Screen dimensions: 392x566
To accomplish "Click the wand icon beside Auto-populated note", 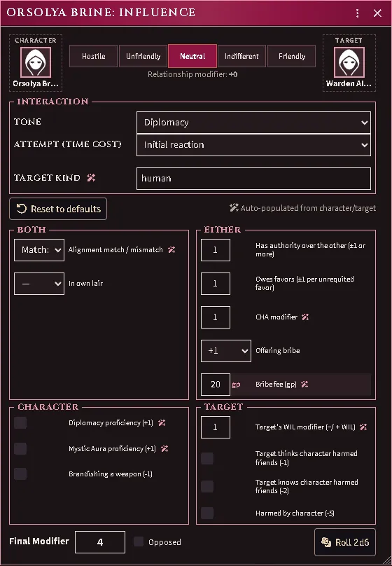I will [234, 207].
